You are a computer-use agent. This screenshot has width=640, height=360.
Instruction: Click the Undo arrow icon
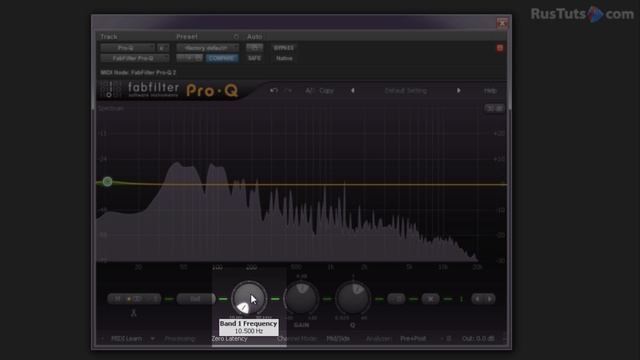pos(274,91)
